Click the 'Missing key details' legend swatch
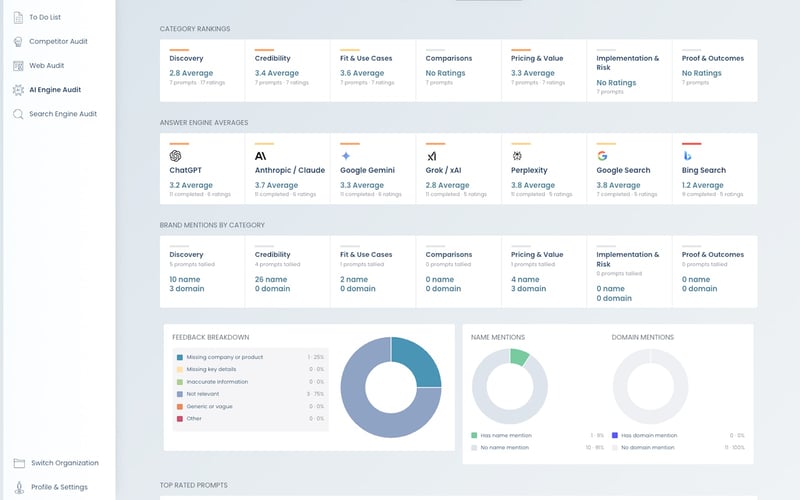Screen dimensions: 800x500 [x=180, y=369]
